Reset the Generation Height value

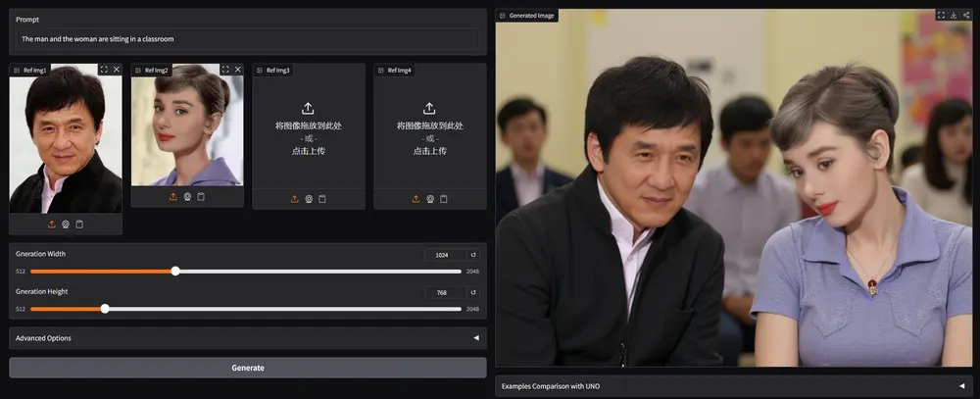tap(473, 292)
